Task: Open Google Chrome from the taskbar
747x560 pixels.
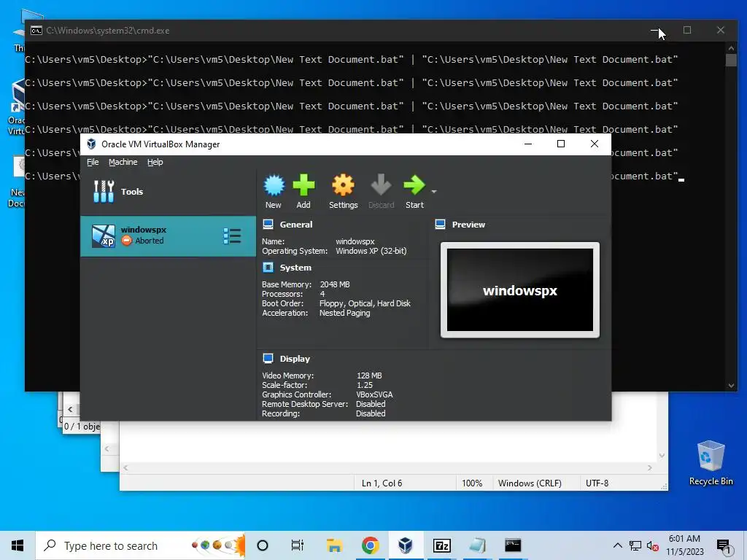Action: click(370, 545)
